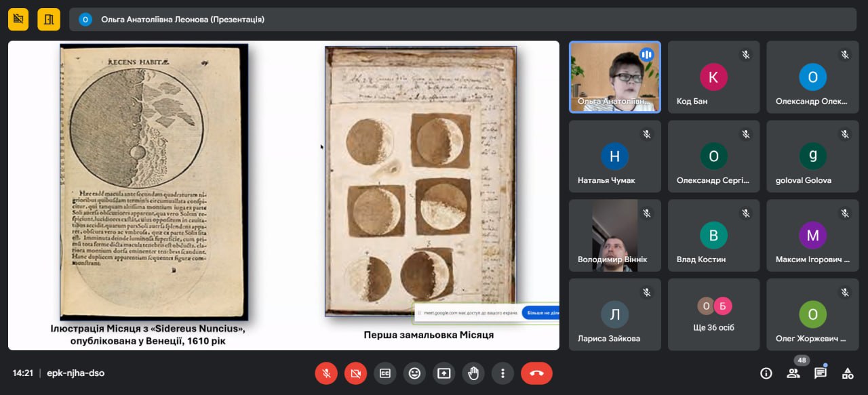This screenshot has width=868, height=395.
Task: Click the audio activity indicator on Ольга's tile
Action: point(647,54)
